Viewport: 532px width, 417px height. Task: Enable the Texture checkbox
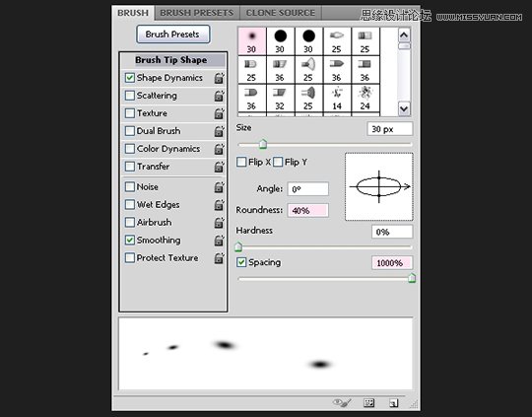130,113
